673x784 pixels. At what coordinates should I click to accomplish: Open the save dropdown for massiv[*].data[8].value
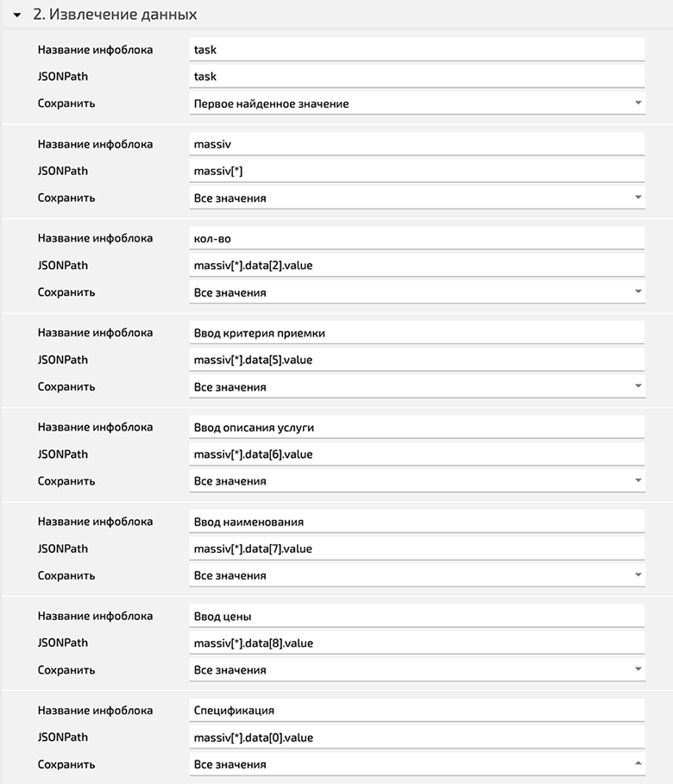coord(417,670)
